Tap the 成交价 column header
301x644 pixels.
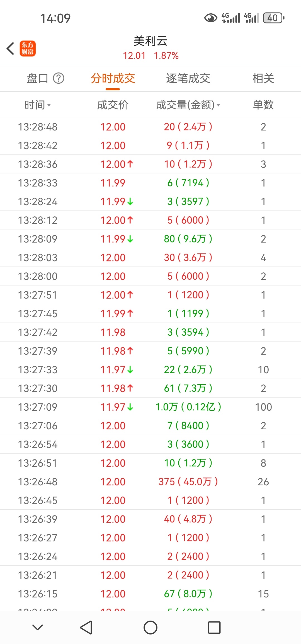113,105
